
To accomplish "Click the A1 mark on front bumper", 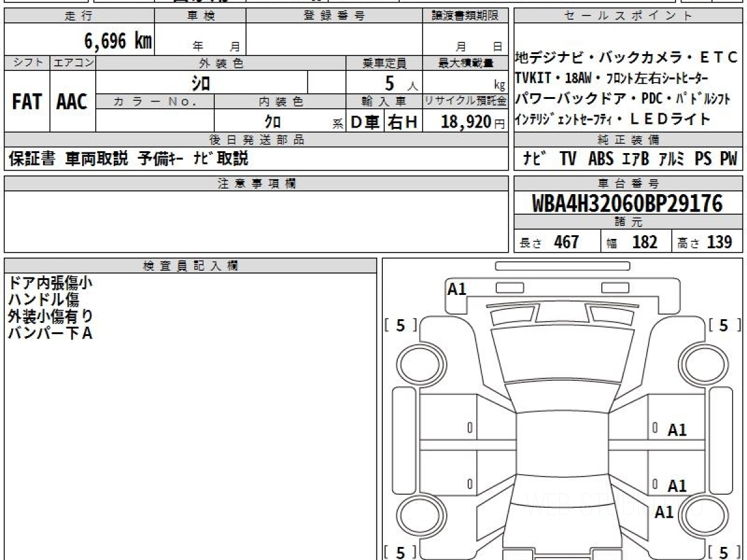I will pos(457,289).
